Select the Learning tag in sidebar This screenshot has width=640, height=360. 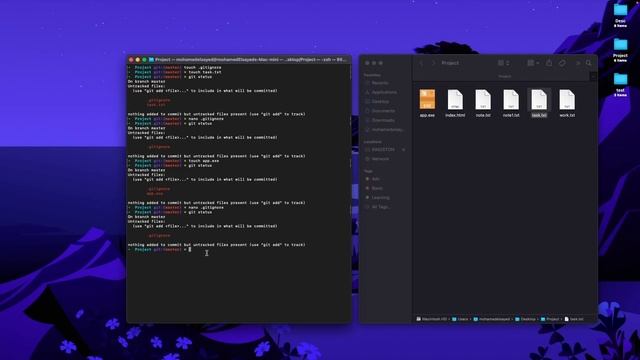click(380, 198)
